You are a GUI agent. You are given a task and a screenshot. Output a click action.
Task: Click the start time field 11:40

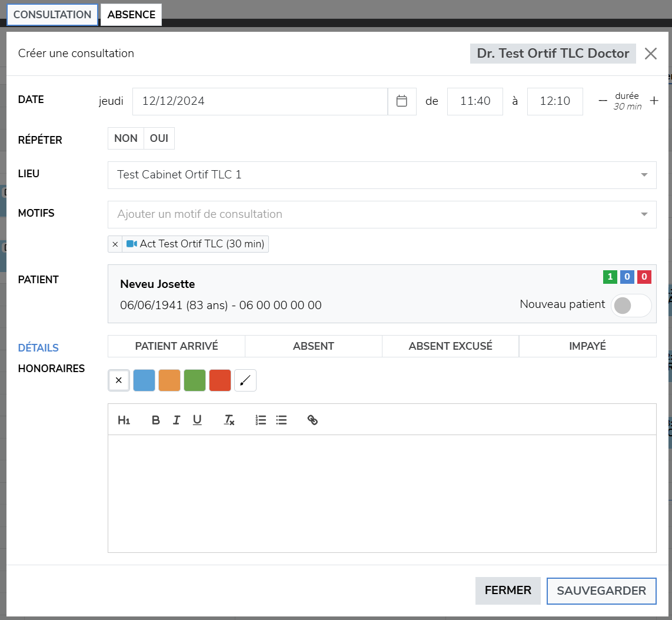point(475,101)
